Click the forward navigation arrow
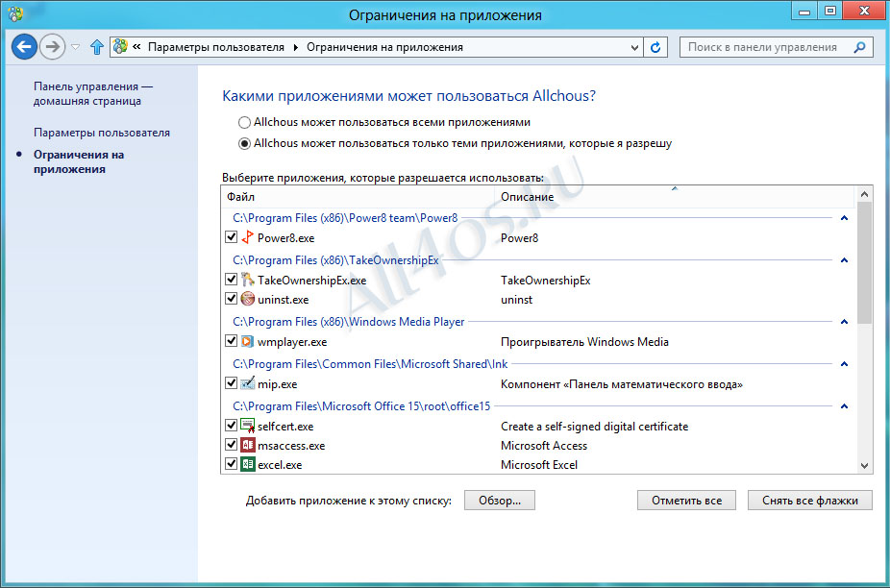 point(52,46)
